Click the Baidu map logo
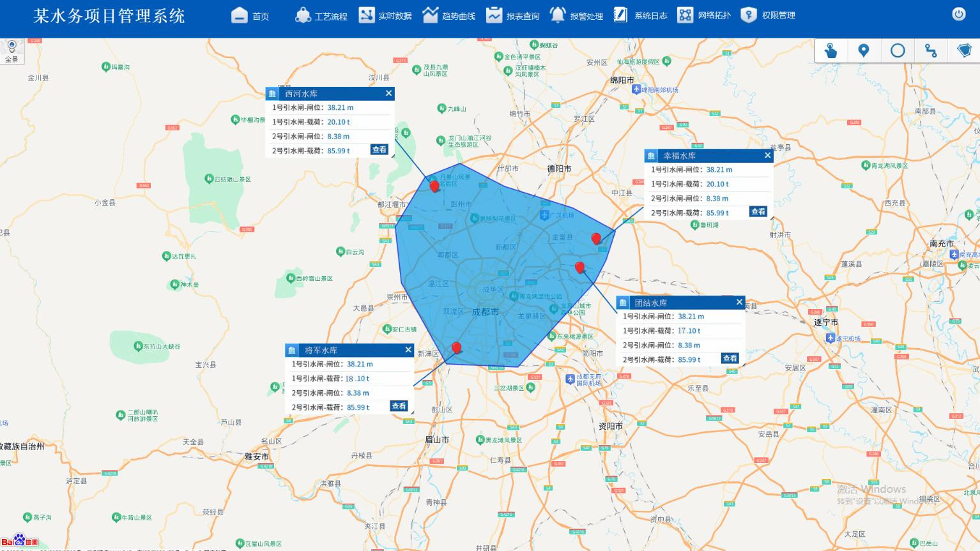Viewport: 980px width, 551px height. [19, 541]
